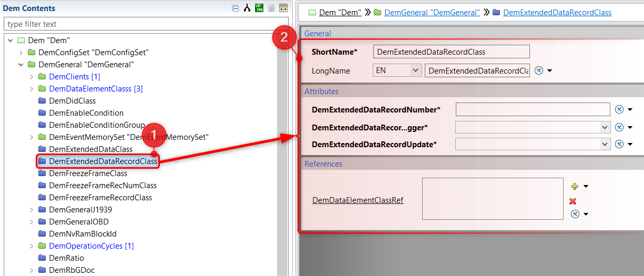Open arrow menu in DemExtendedDataRecor...gger row
This screenshot has height=276, width=644.
coord(630,128)
